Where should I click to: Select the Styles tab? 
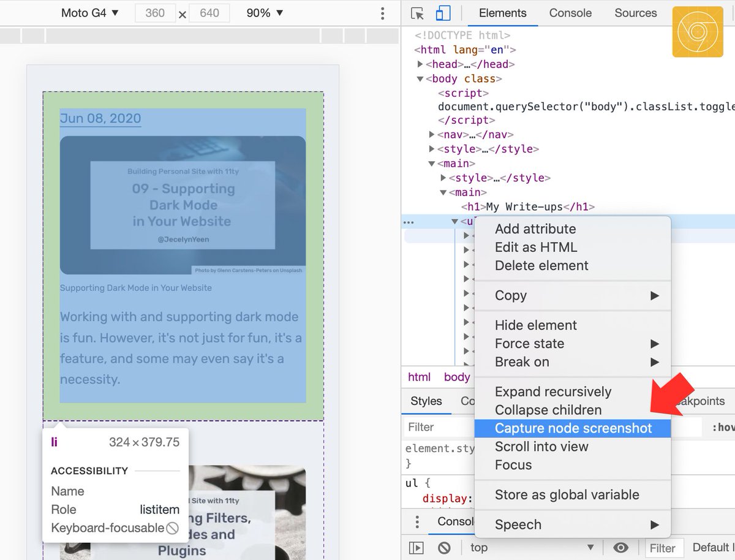[426, 401]
